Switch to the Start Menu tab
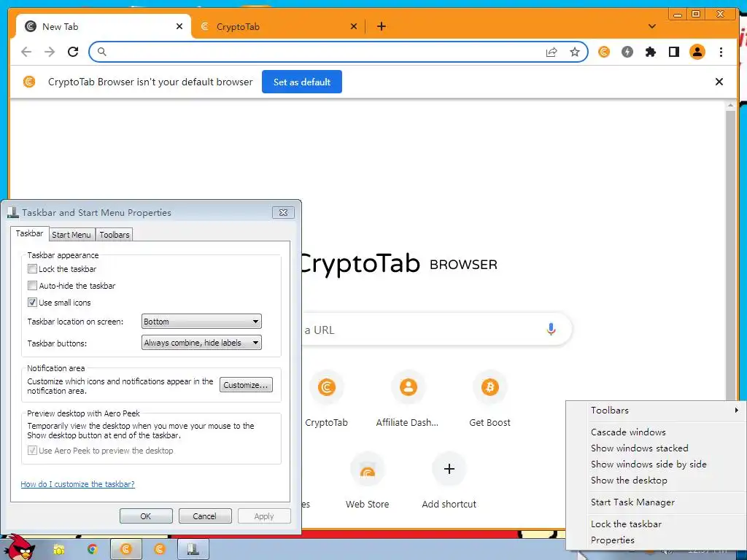Screen dimensions: 747x560 (x=71, y=235)
